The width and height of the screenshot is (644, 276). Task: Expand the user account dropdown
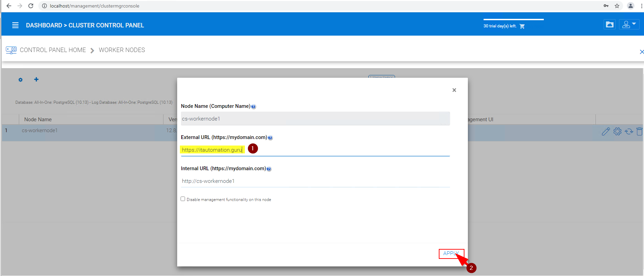[x=629, y=24]
